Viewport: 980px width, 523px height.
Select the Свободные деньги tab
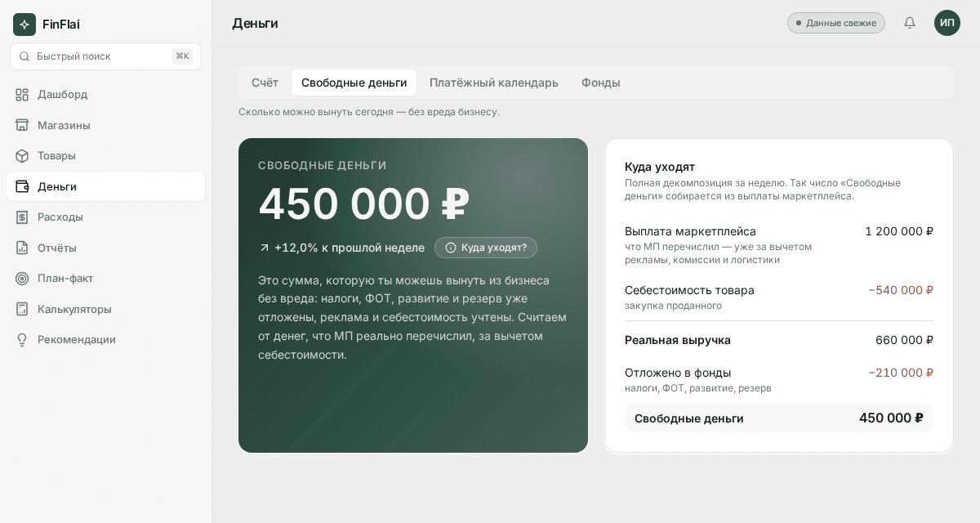point(354,83)
